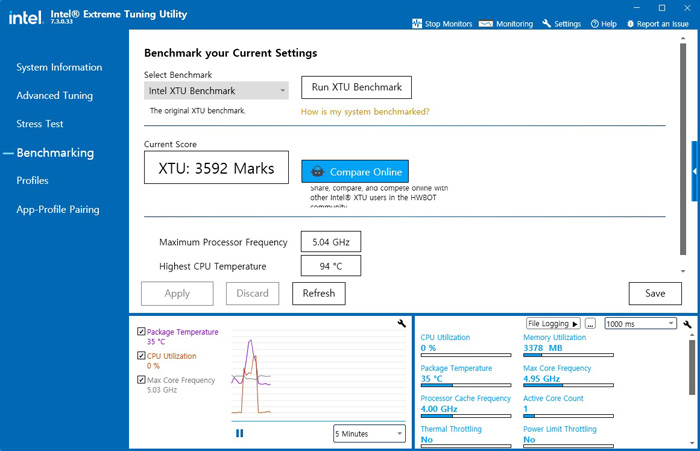The height and width of the screenshot is (451, 700).
Task: Click the 4.00 GHz cache frequency value
Action: coord(439,409)
